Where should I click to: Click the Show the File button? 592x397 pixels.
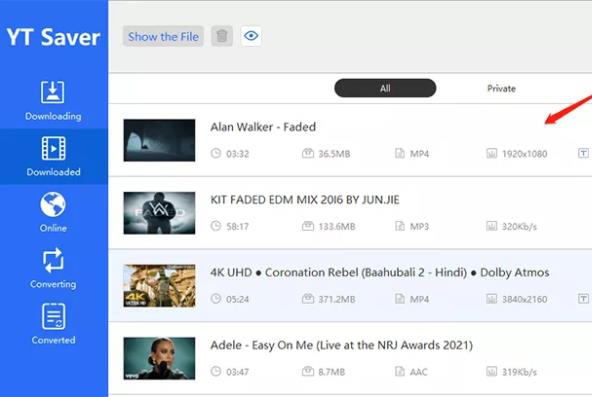tap(163, 36)
